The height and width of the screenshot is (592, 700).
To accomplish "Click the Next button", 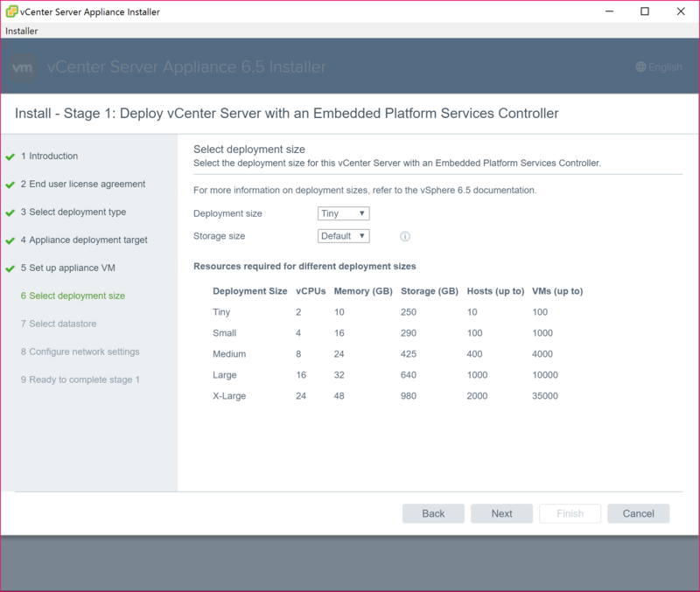I will coord(501,513).
